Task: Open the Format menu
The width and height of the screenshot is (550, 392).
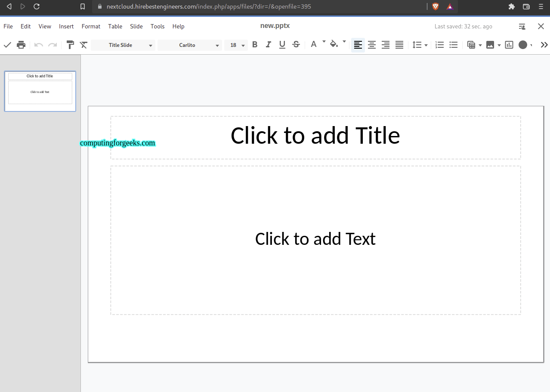Action: pyautogui.click(x=90, y=26)
